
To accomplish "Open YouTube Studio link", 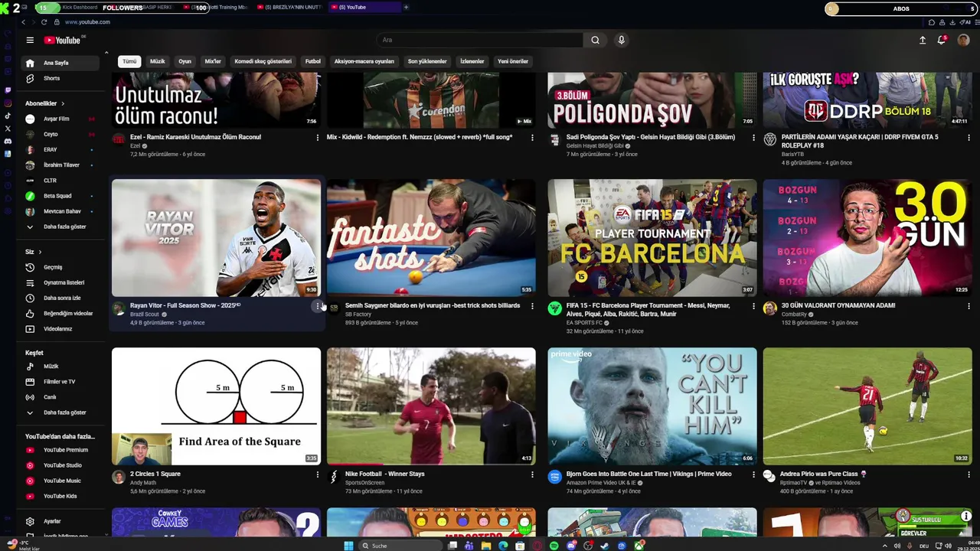I will click(60, 465).
